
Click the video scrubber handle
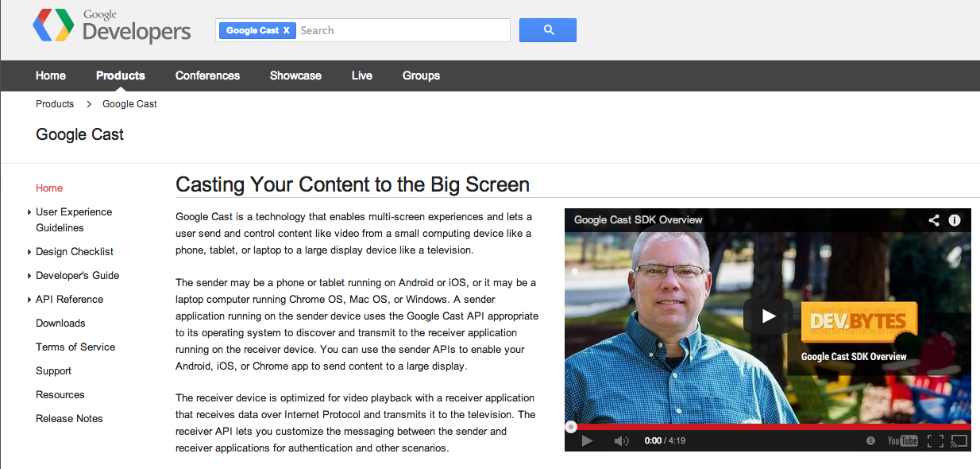tap(571, 427)
